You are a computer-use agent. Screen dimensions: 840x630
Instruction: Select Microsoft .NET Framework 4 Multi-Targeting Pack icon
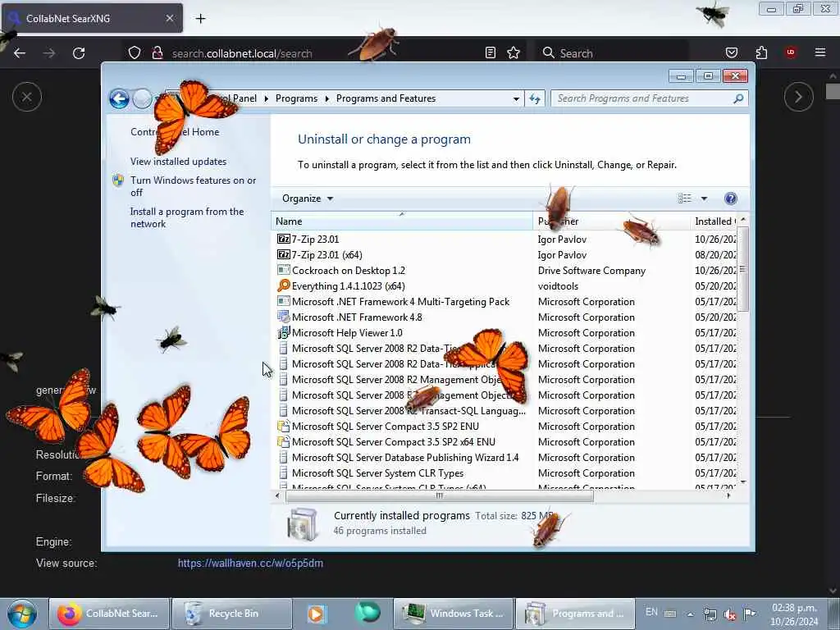tap(283, 301)
